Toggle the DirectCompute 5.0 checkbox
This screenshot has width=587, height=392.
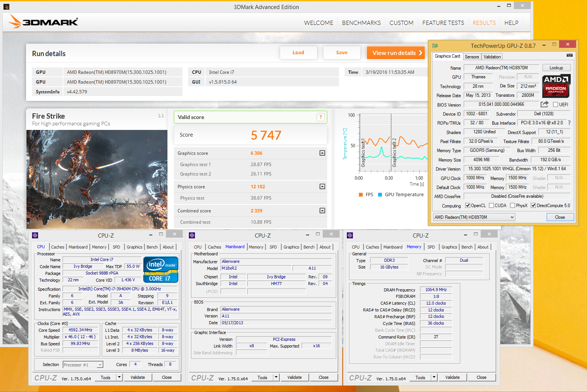(x=533, y=206)
